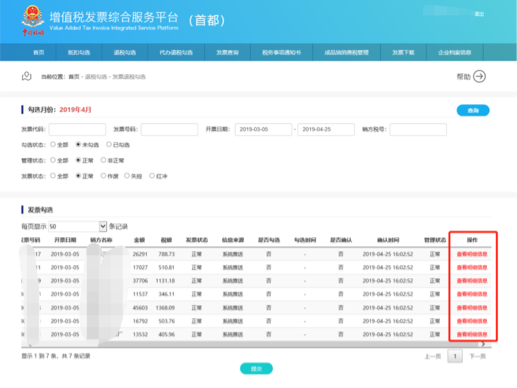Click the 确认时间 column header
Viewport: 517px width, 388px height.
388,240
